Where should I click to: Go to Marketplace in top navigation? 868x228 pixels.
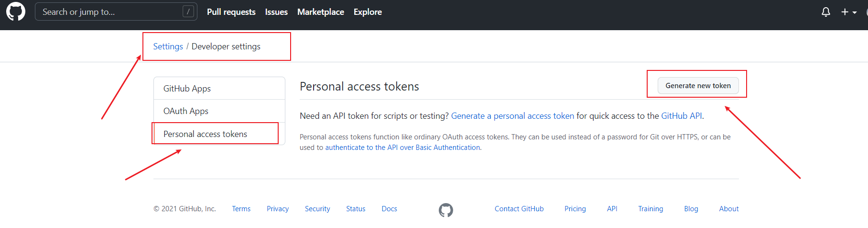coord(321,12)
